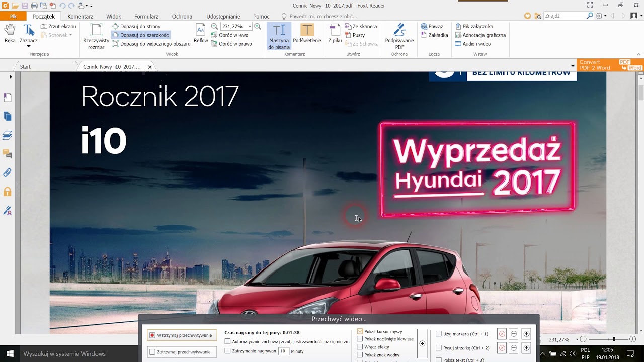The width and height of the screenshot is (644, 362).
Task: Enable Pokaż naciśnięte klawisze checkbox
Action: 360,339
